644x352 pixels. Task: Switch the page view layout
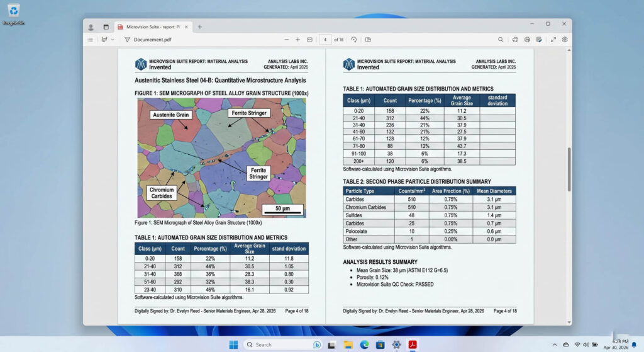tap(368, 40)
